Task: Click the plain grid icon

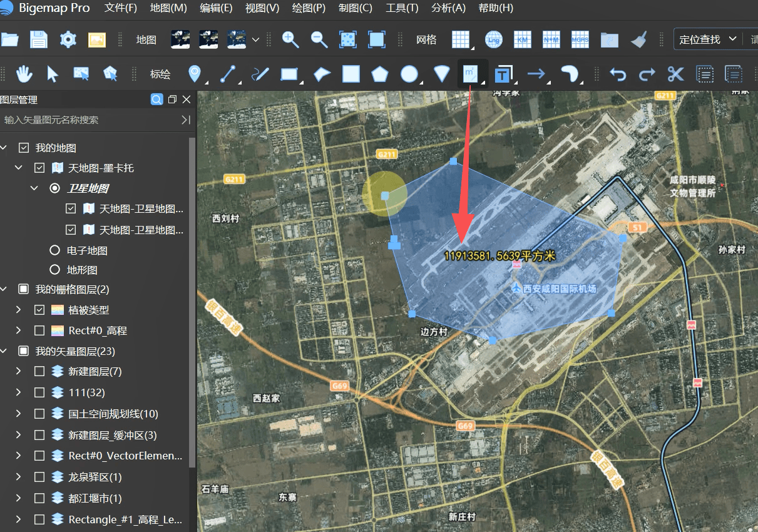Action: (461, 39)
